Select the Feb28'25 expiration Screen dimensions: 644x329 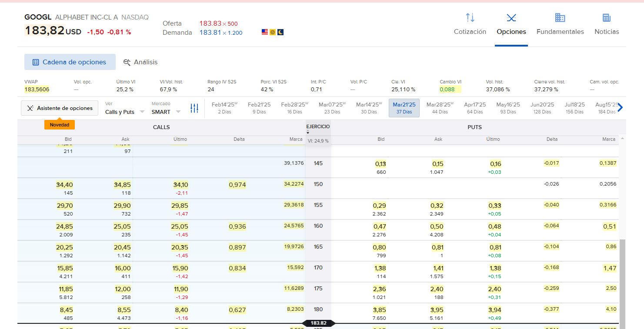click(x=294, y=108)
